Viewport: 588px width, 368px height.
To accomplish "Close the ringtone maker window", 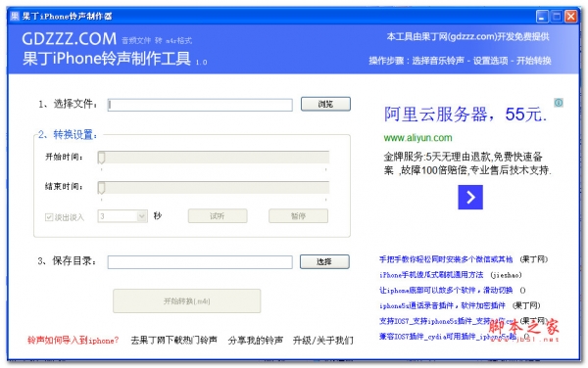I will [x=570, y=17].
